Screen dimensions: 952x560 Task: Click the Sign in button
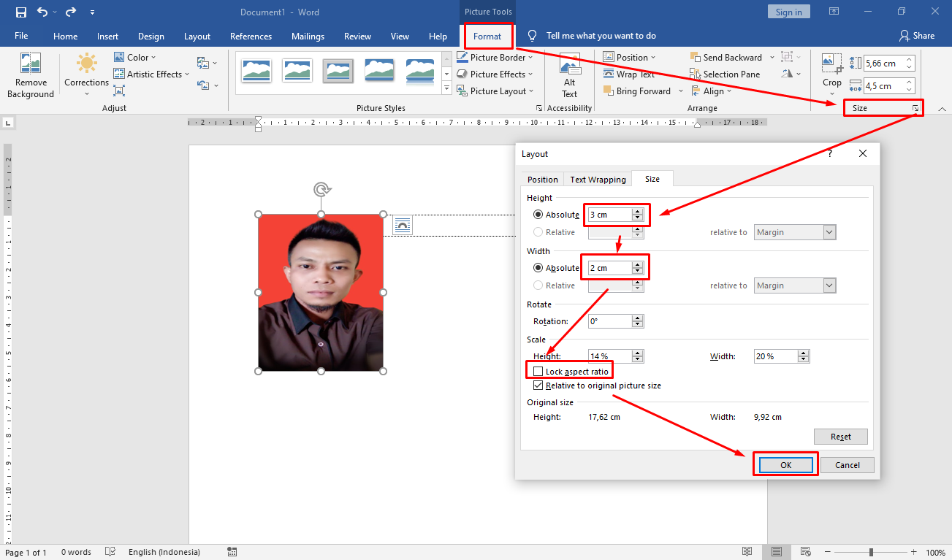(x=789, y=12)
